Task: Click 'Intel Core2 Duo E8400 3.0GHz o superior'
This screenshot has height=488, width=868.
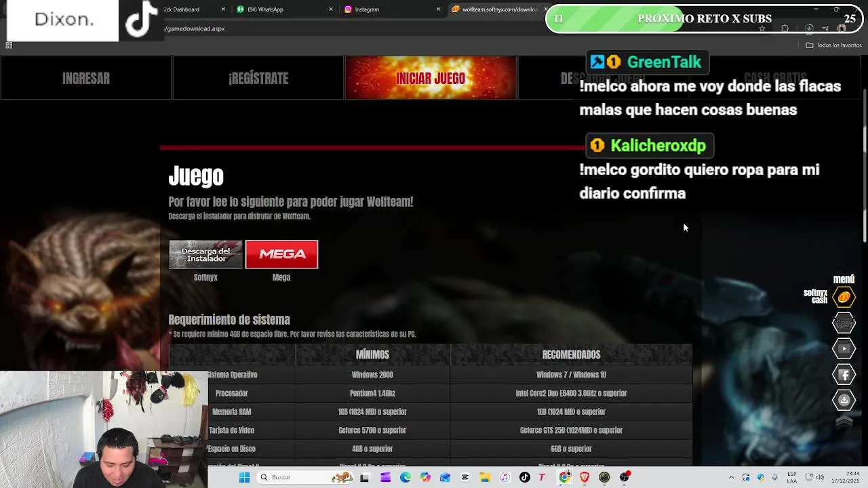Action: pos(571,393)
